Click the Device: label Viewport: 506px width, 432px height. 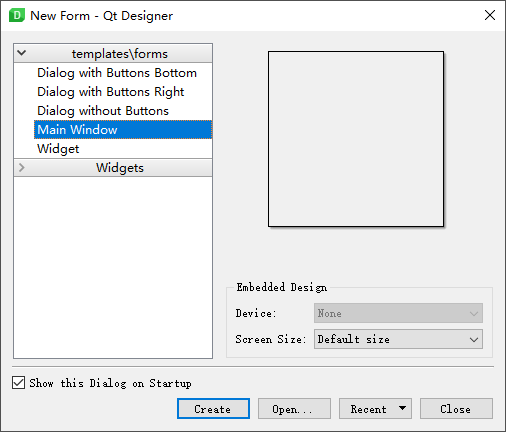[x=256, y=313]
